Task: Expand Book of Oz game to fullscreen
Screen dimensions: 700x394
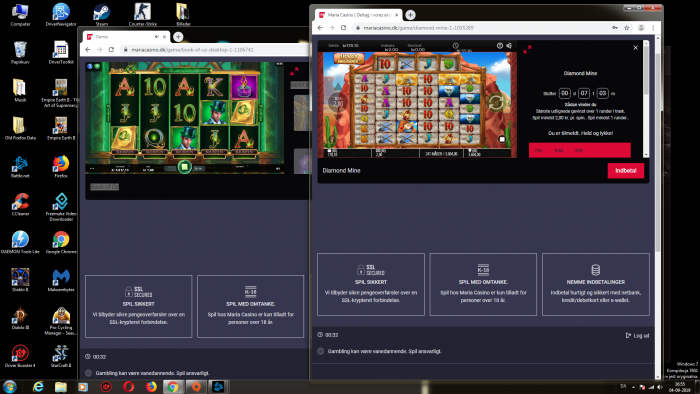Action: (294, 71)
